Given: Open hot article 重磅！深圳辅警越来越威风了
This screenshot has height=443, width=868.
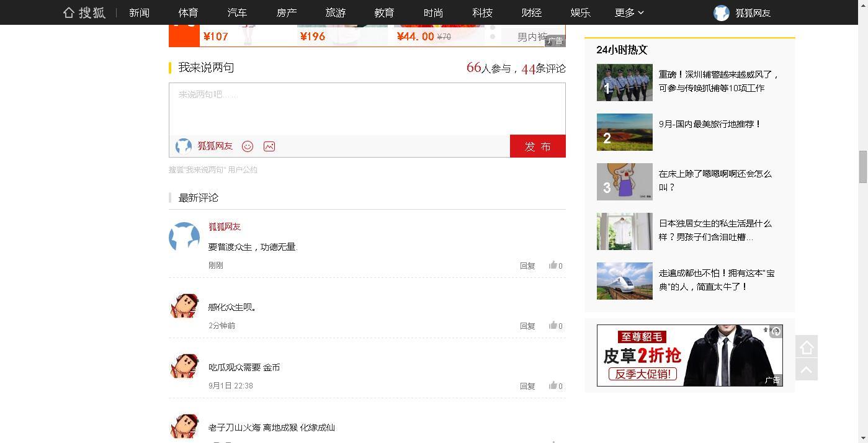Looking at the screenshot, I should (718, 81).
